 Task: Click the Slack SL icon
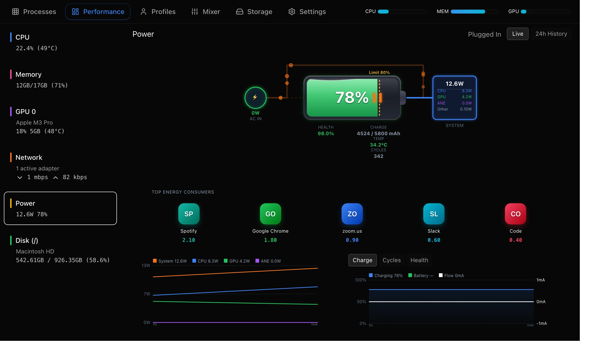point(434,214)
